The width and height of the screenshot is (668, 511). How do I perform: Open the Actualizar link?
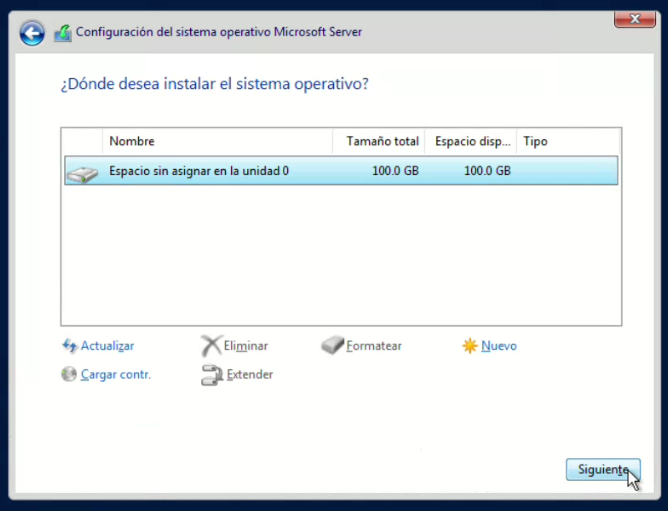coord(107,346)
